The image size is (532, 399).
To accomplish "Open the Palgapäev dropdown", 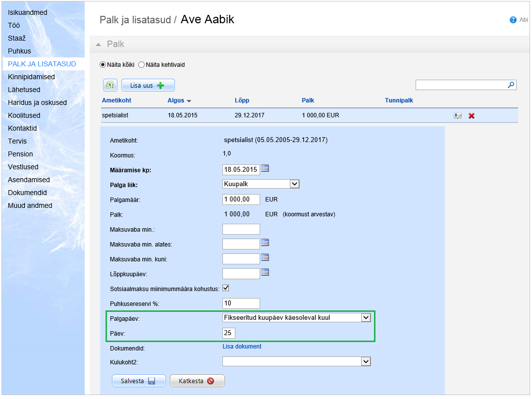I will point(366,318).
